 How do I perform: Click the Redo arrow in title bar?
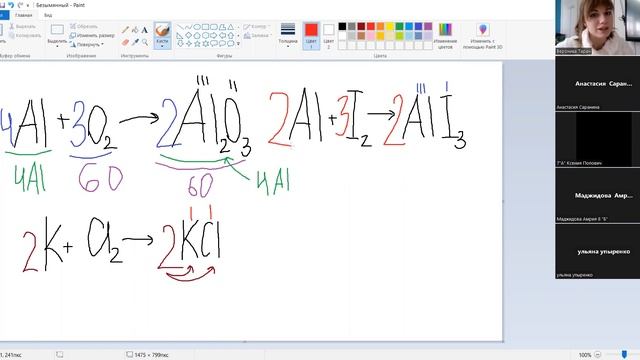click(20, 5)
